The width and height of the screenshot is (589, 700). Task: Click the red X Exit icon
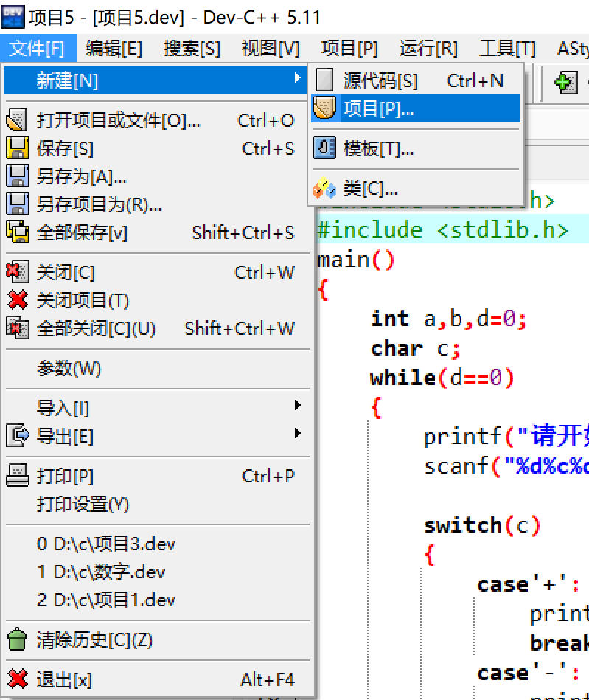point(18,679)
